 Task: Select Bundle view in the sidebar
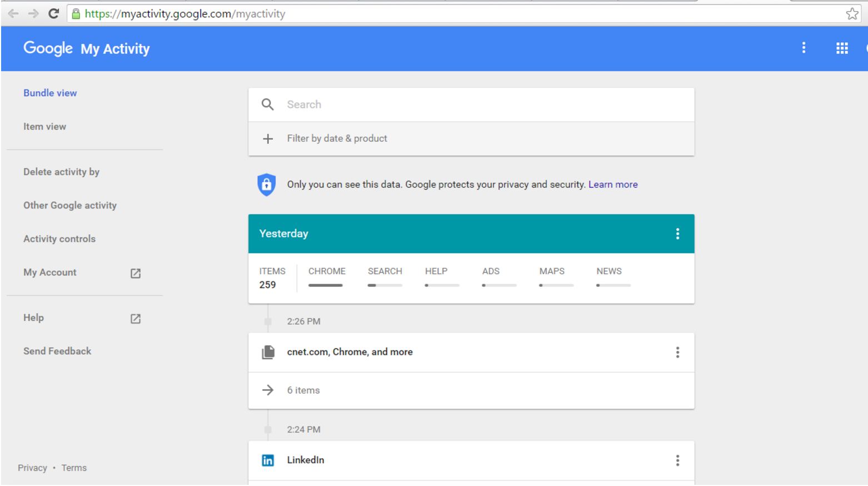point(50,93)
